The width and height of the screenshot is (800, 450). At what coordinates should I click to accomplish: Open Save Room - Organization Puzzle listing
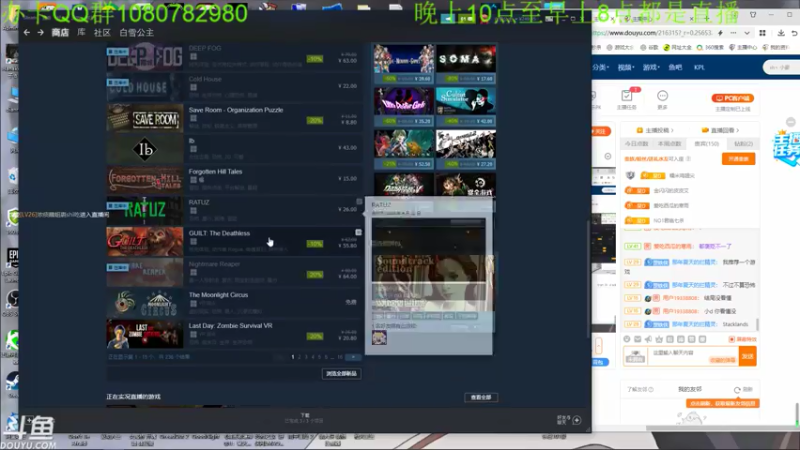click(234, 118)
